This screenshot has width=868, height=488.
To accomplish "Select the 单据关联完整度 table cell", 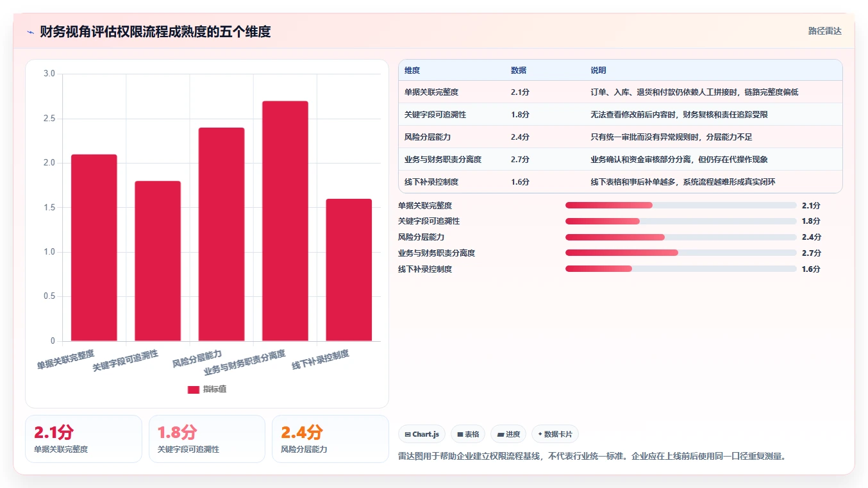I will click(451, 92).
